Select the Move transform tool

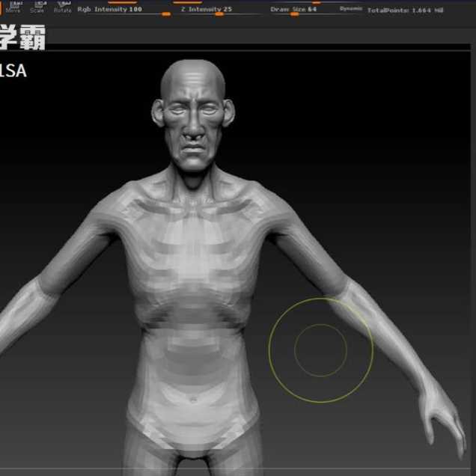(13, 7)
